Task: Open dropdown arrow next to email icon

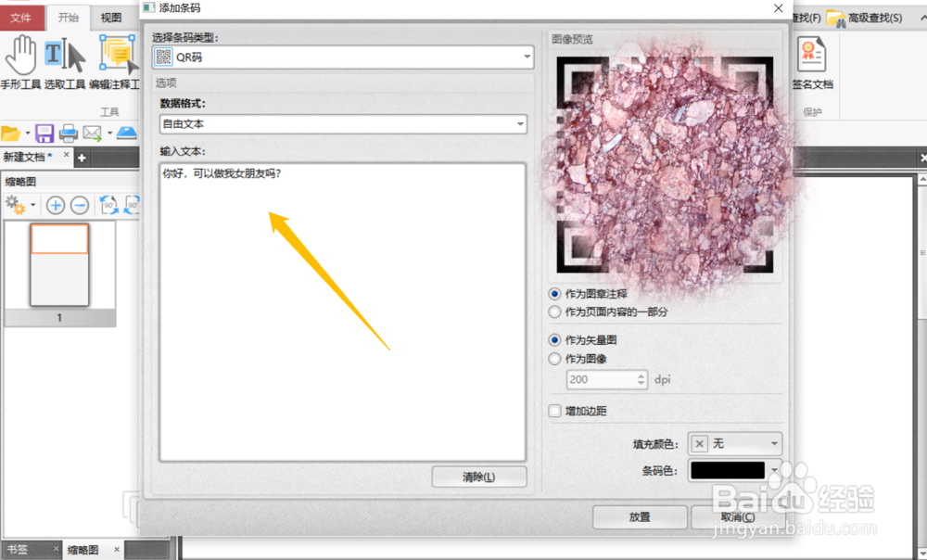Action: pyautogui.click(x=109, y=134)
